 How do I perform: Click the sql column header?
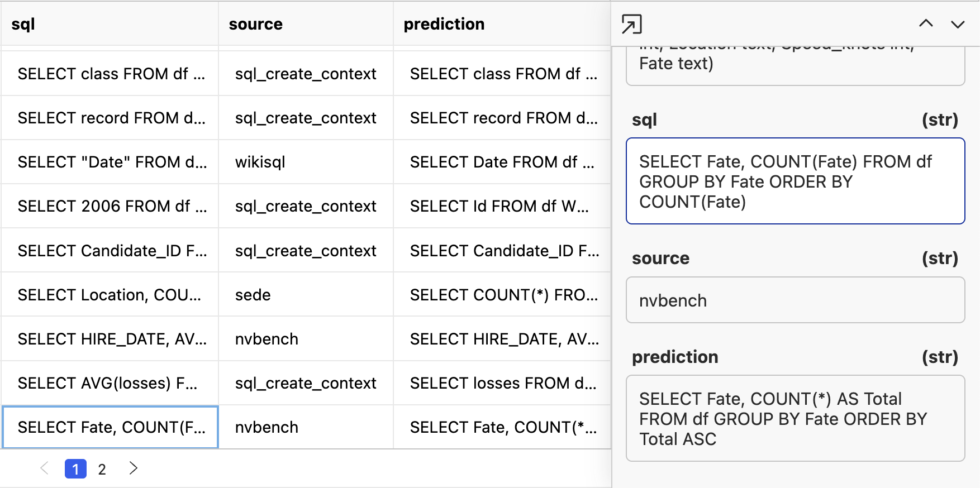(x=25, y=23)
